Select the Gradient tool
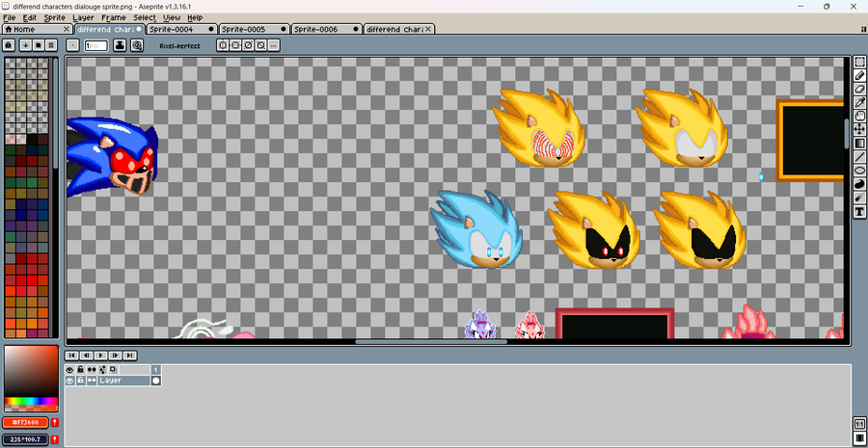 coord(859,144)
